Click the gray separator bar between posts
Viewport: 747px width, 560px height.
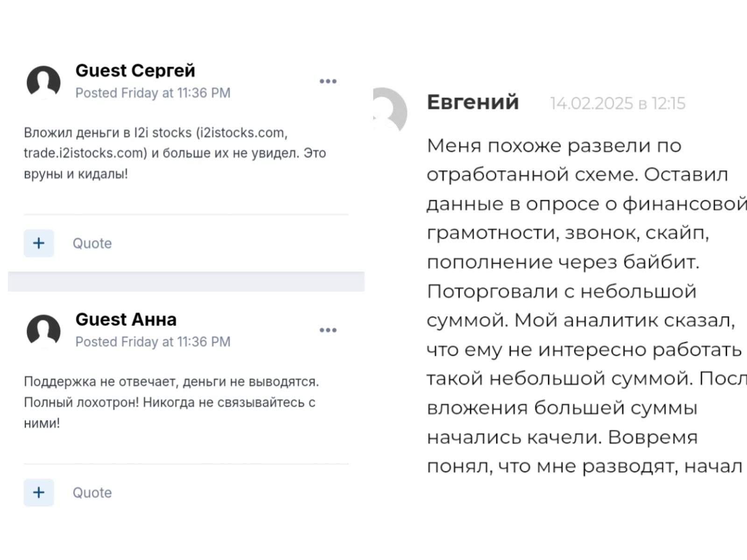[x=186, y=281]
